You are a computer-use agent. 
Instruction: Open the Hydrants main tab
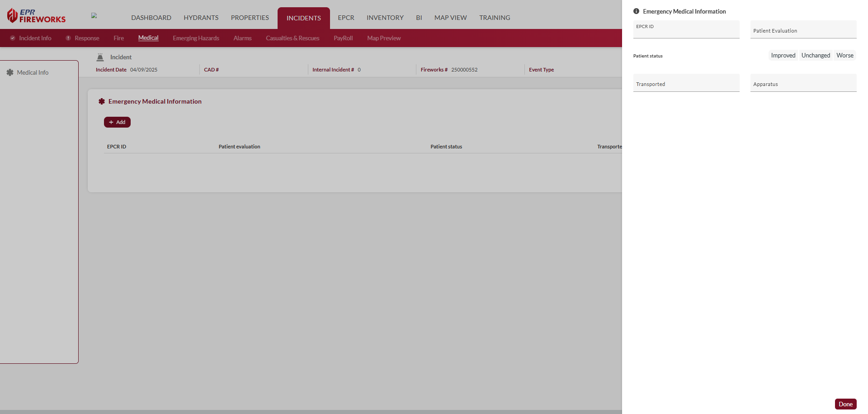201,18
